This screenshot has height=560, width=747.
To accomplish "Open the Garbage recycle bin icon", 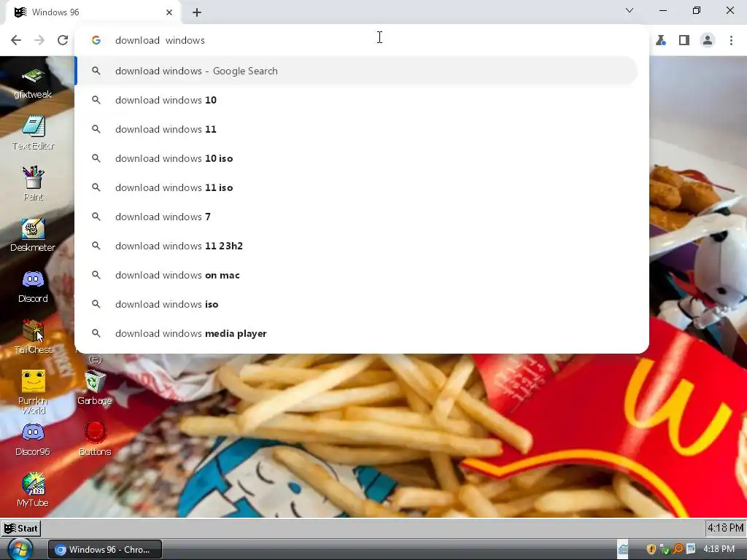I will [94, 388].
